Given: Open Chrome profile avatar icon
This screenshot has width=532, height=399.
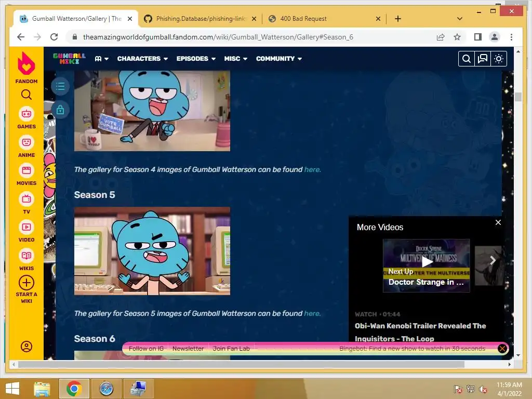Looking at the screenshot, I should [495, 37].
